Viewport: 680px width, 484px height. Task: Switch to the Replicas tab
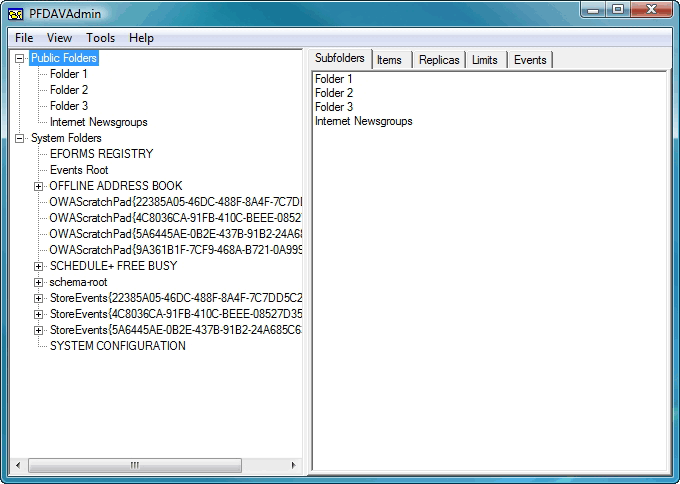coord(439,60)
